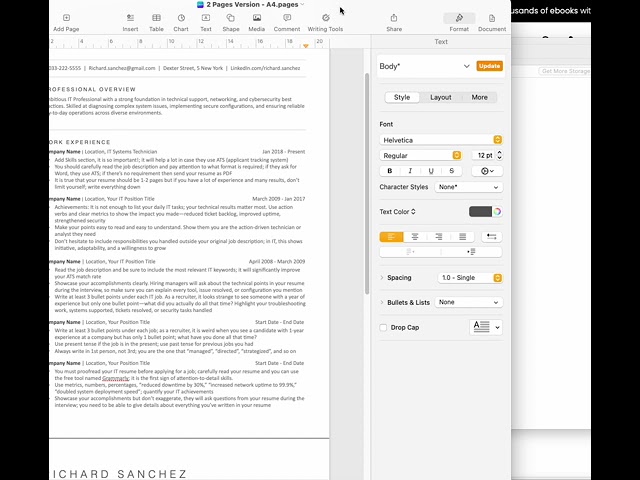Screen dimensions: 640x480
Task: Switch to the Layout tab
Action: pos(440,98)
